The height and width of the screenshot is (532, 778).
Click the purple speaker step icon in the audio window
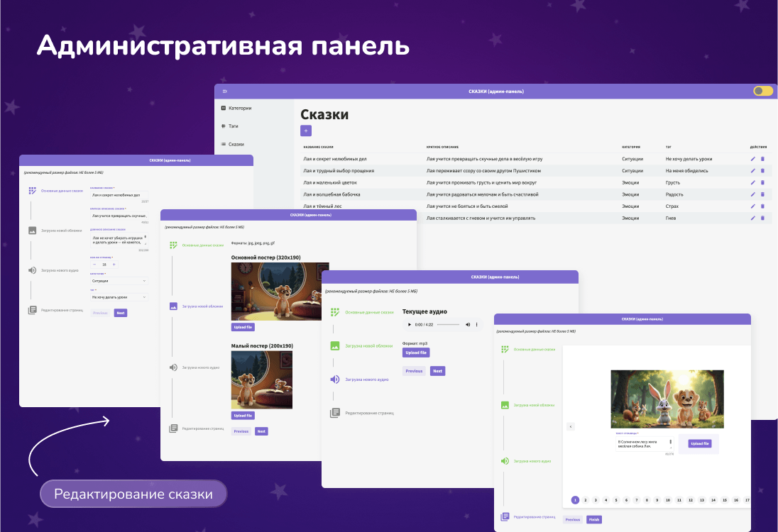point(335,379)
